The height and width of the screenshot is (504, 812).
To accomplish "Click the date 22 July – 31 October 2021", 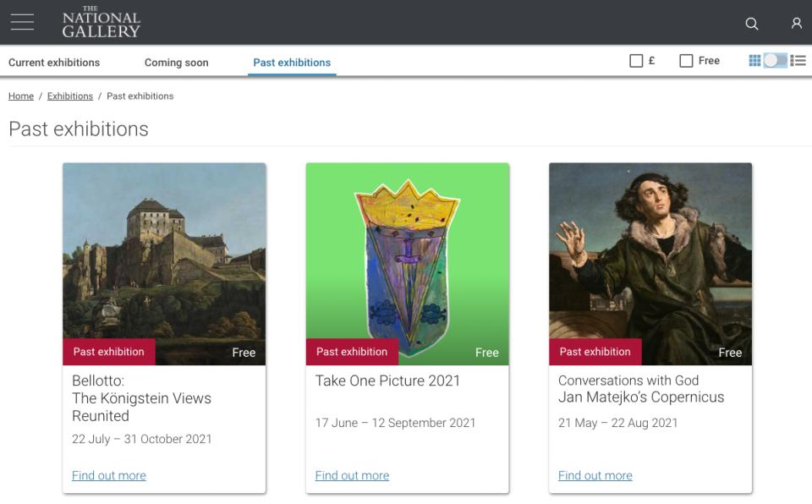I will pos(142,439).
